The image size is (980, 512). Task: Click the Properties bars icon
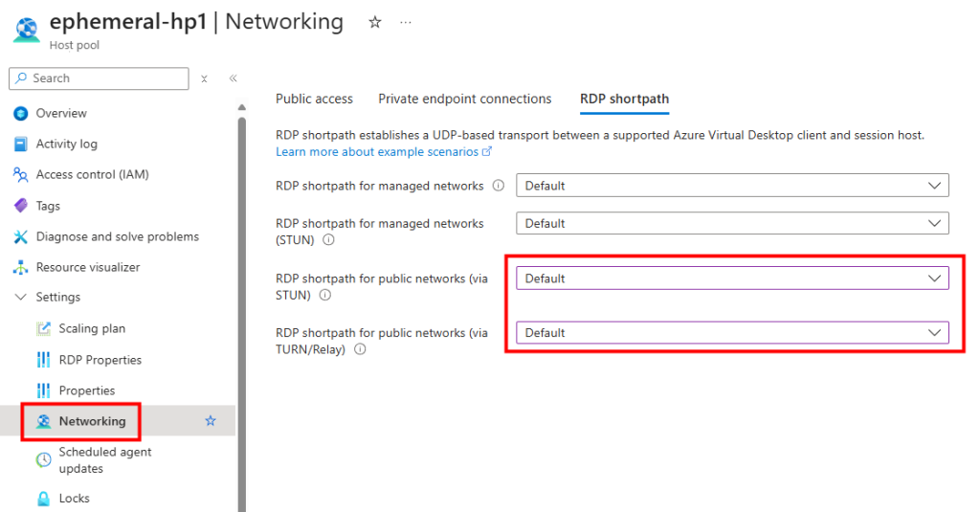pyautogui.click(x=44, y=390)
